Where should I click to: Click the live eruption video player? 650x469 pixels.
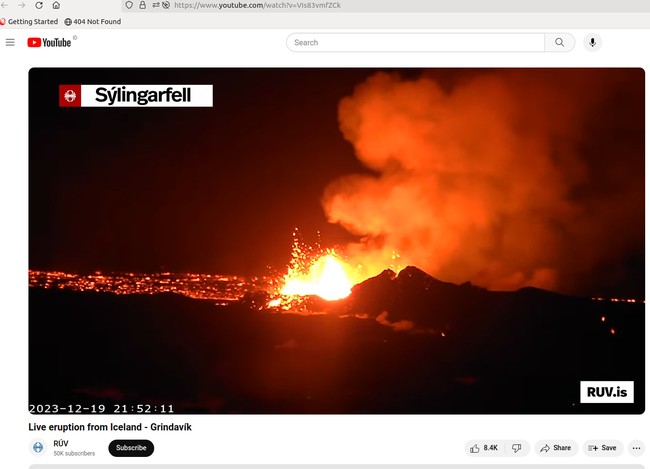tap(336, 240)
